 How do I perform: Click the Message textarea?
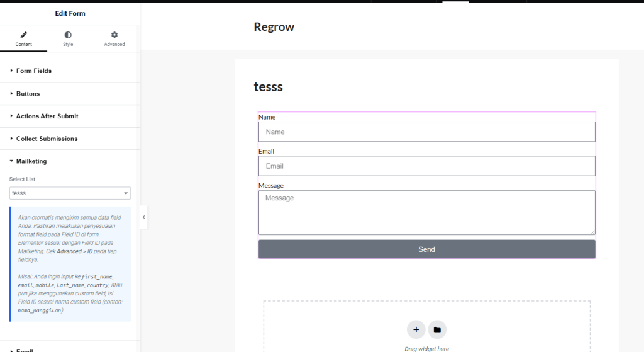tap(426, 212)
